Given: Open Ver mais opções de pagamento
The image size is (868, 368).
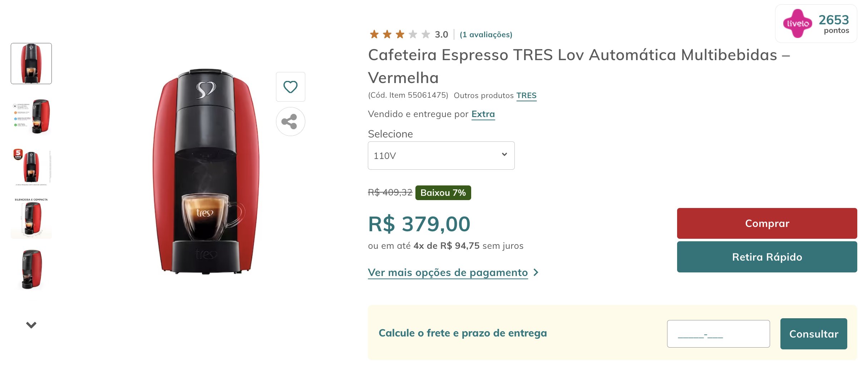Looking at the screenshot, I should [448, 273].
